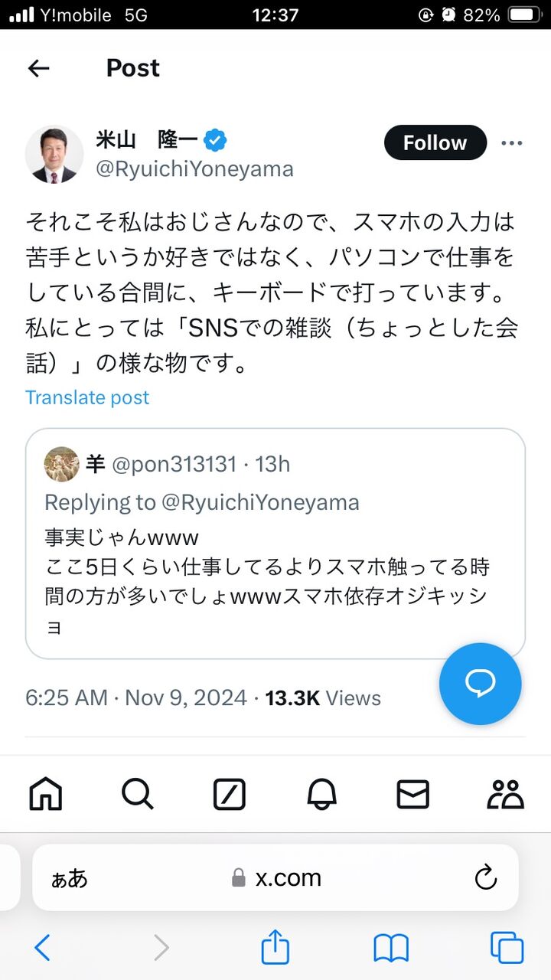Open the Grok slash-square tab
Viewport: 551px width, 980px height.
(x=230, y=795)
